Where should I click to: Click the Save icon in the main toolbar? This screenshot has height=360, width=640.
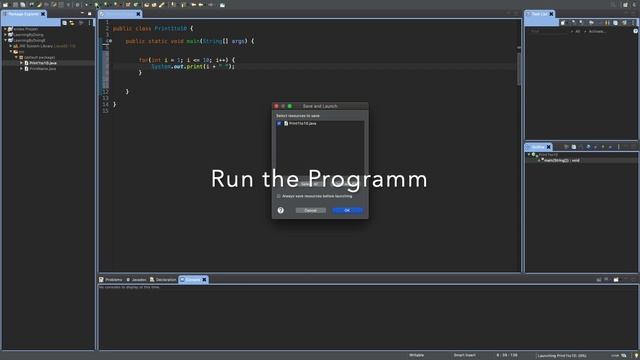pyautogui.click(x=15, y=5)
